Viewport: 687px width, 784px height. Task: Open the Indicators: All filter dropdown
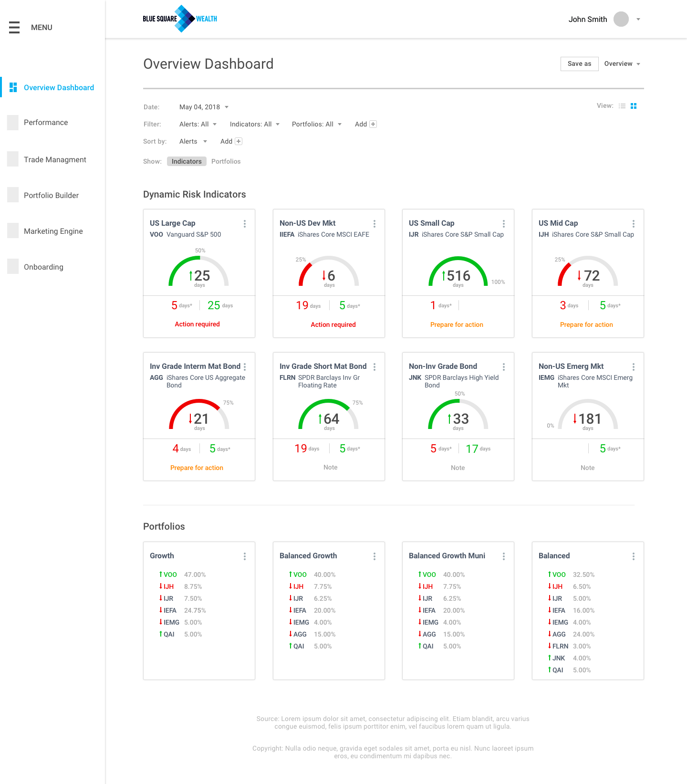click(x=255, y=124)
